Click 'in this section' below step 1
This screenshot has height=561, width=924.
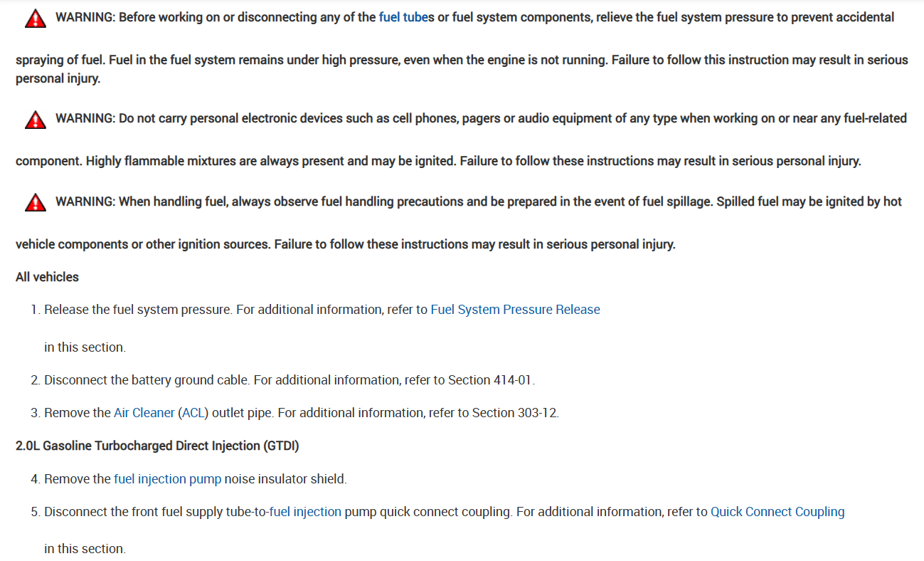[84, 347]
